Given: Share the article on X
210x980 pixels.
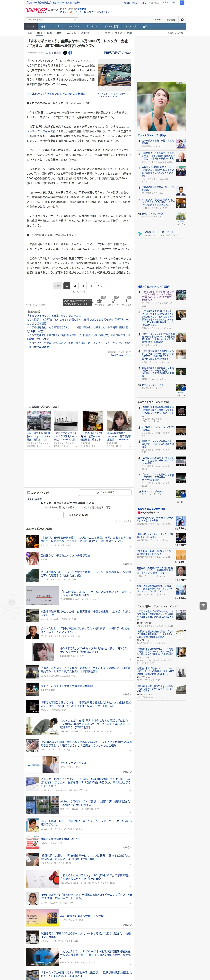Looking at the screenshot, I should click(65, 53).
